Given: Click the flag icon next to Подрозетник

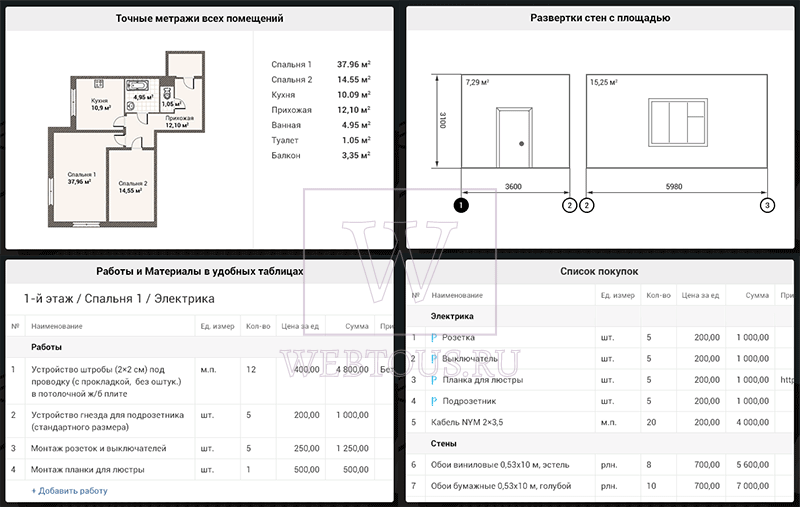Looking at the screenshot, I should (x=434, y=401).
